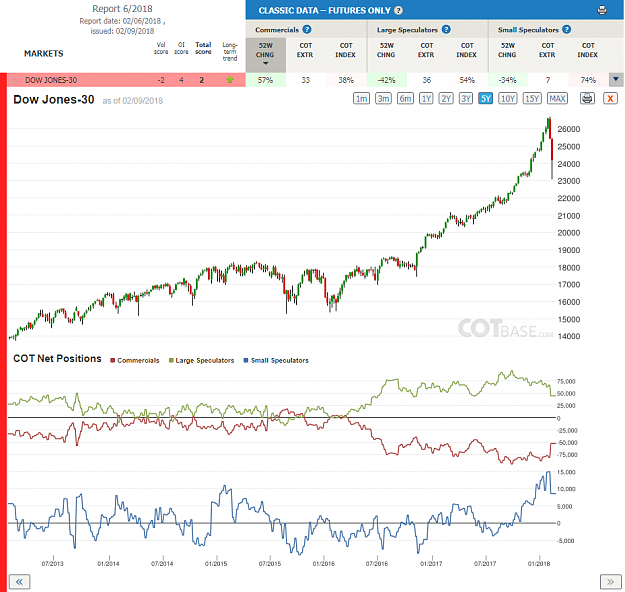Expand the dropdown arrow at row end

coord(616,79)
